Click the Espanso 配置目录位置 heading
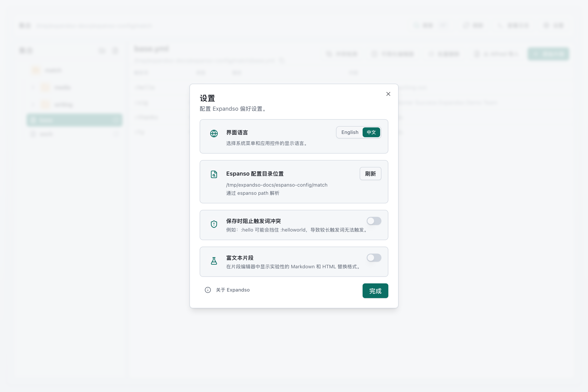 (x=255, y=174)
